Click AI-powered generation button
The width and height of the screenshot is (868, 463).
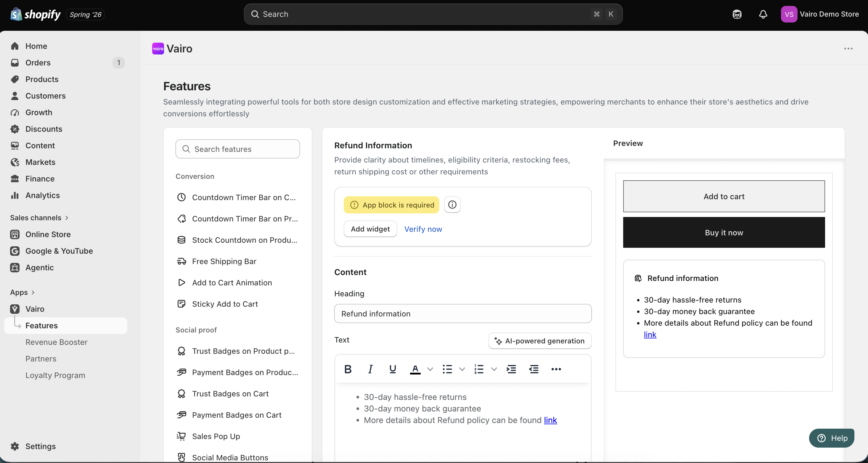(540, 341)
